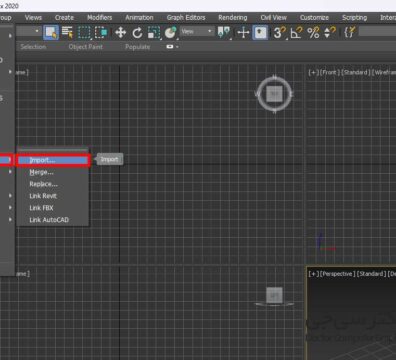Viewport: 396px width, 360px height.
Task: Toggle Keyboard Shortcut Override button
Action: point(260,32)
